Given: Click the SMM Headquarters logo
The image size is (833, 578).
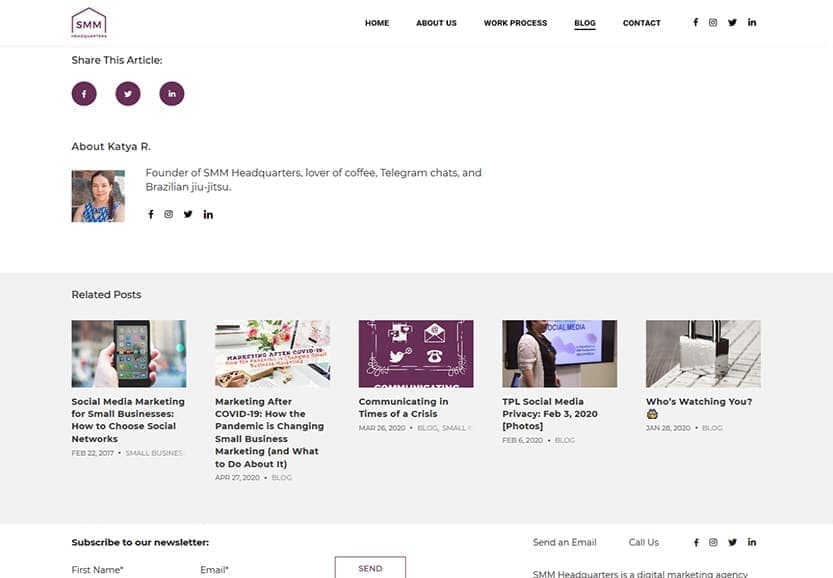Looking at the screenshot, I should 89,22.
